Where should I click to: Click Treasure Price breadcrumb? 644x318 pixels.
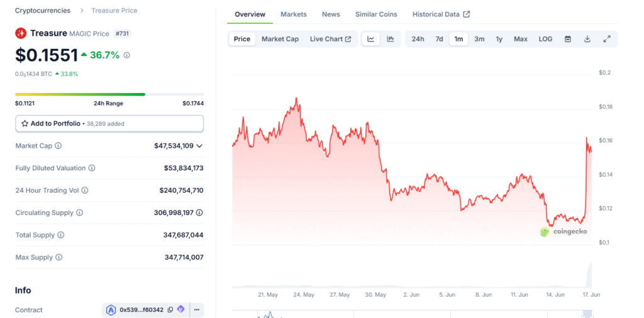(114, 11)
